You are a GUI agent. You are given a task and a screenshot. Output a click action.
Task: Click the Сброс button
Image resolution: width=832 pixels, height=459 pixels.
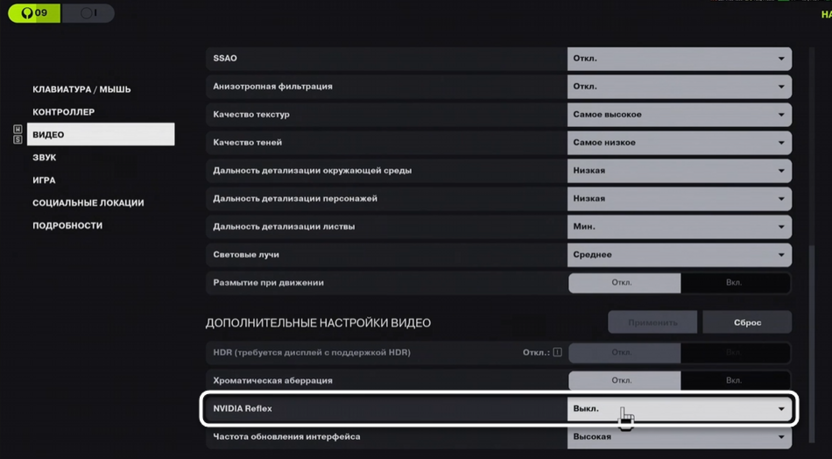click(747, 322)
